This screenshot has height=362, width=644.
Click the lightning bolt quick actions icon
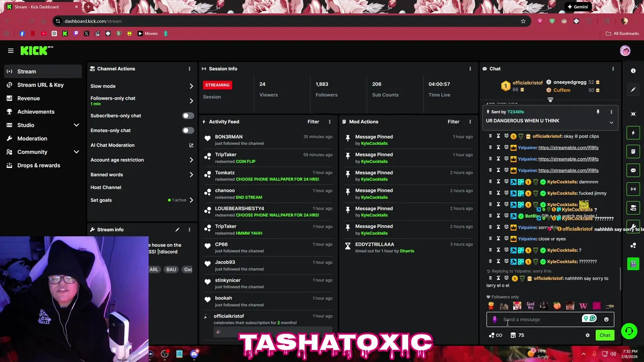click(x=633, y=133)
